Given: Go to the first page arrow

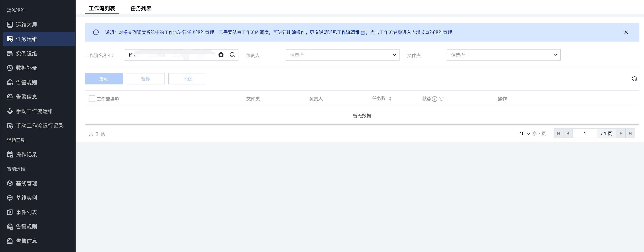Looking at the screenshot, I should pos(558,133).
